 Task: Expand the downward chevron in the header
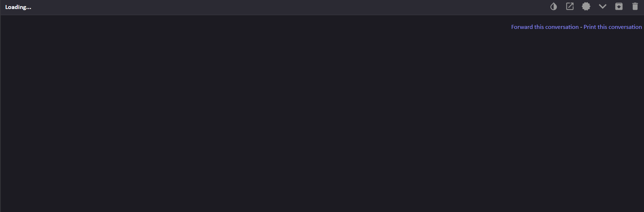603,7
